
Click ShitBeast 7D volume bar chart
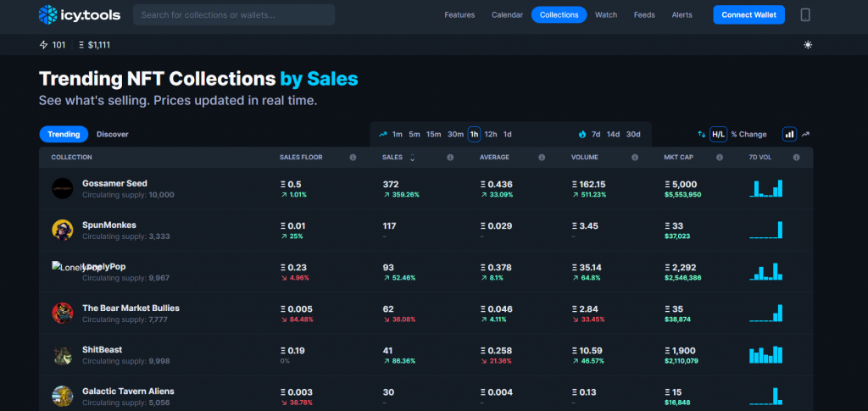[766, 354]
